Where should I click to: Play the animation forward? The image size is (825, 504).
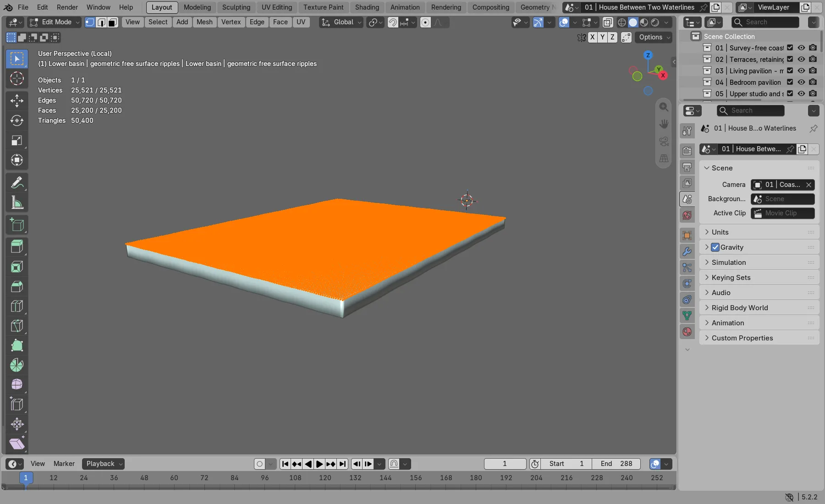[x=319, y=464]
